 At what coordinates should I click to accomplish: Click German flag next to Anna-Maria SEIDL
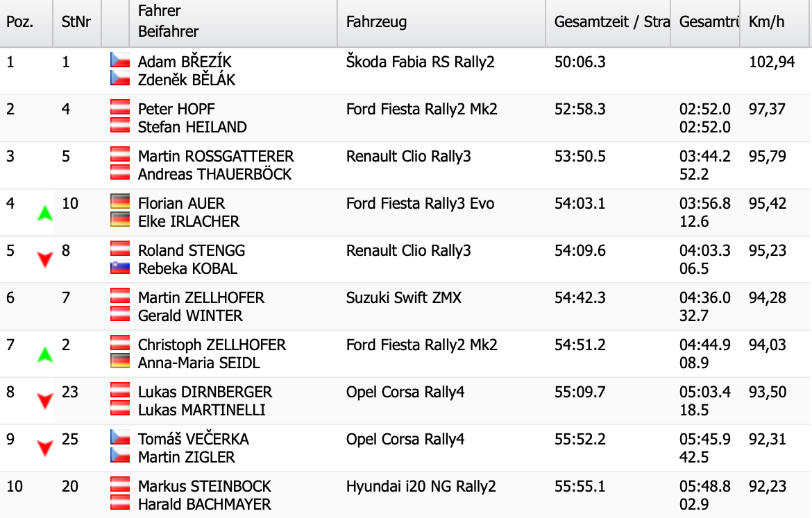pos(120,361)
